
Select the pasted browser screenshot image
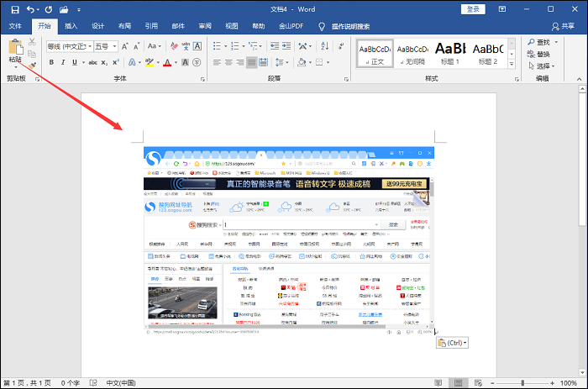(289, 241)
